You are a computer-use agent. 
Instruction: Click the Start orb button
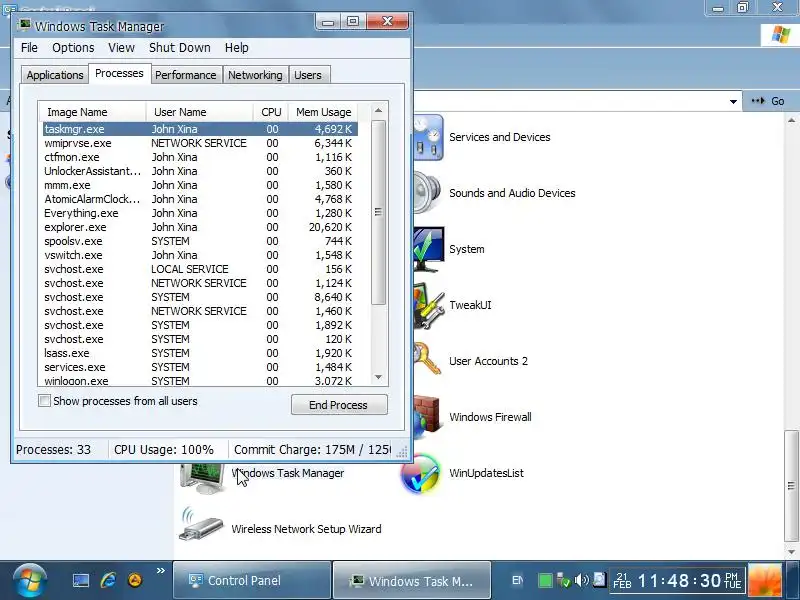point(30,581)
